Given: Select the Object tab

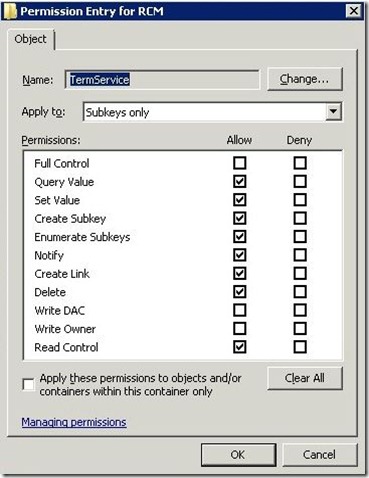Looking at the screenshot, I should pyautogui.click(x=30, y=39).
